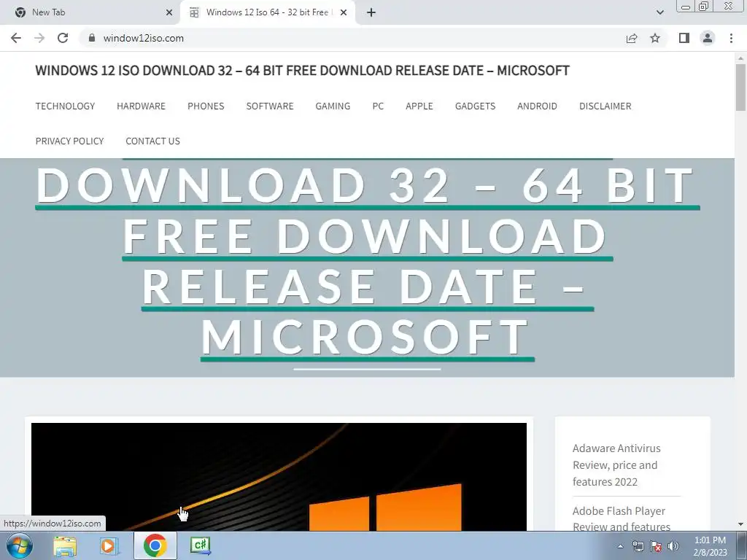The width and height of the screenshot is (747, 560).
Task: Click the Chrome taskbar icon
Action: click(155, 545)
